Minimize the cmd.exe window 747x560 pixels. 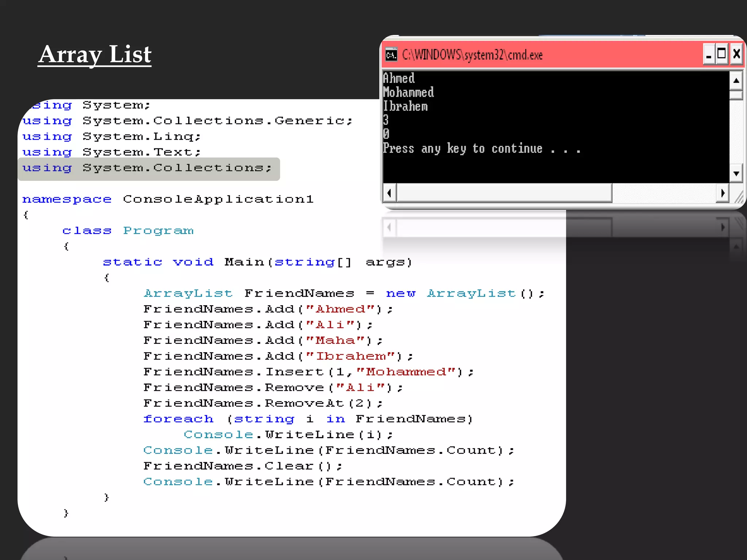709,54
